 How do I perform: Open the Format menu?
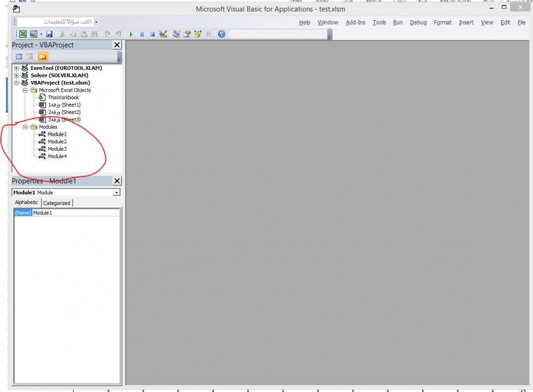click(x=442, y=22)
